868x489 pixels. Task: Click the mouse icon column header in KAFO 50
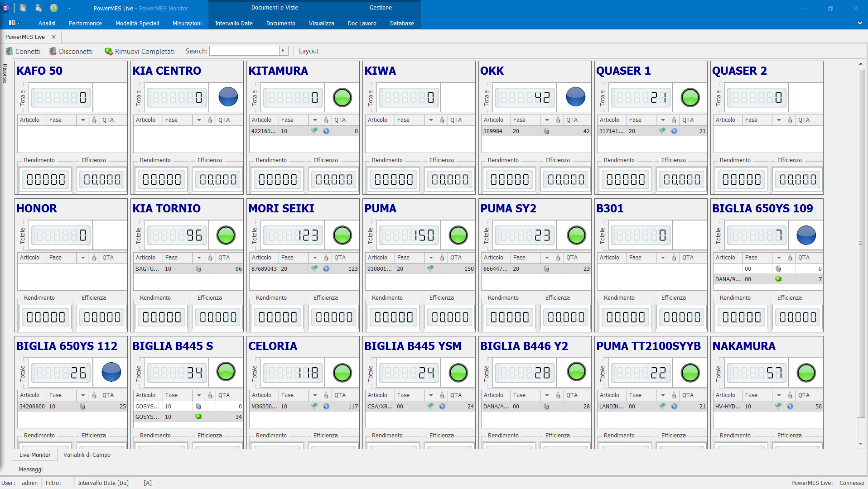[x=94, y=120]
